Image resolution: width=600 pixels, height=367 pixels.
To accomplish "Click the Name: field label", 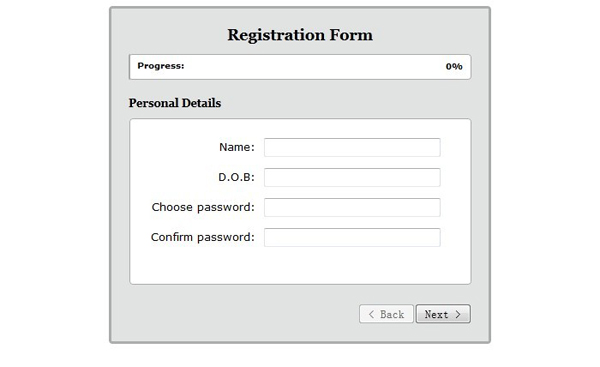I will 237,147.
